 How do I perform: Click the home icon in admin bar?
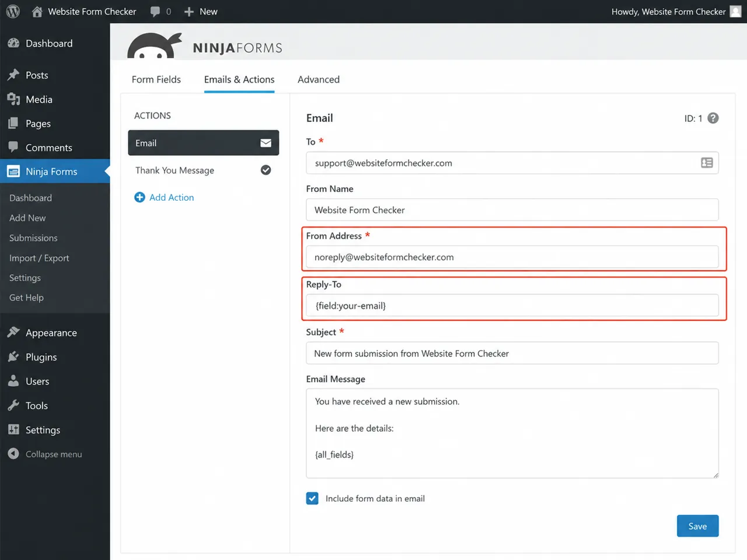coord(37,12)
